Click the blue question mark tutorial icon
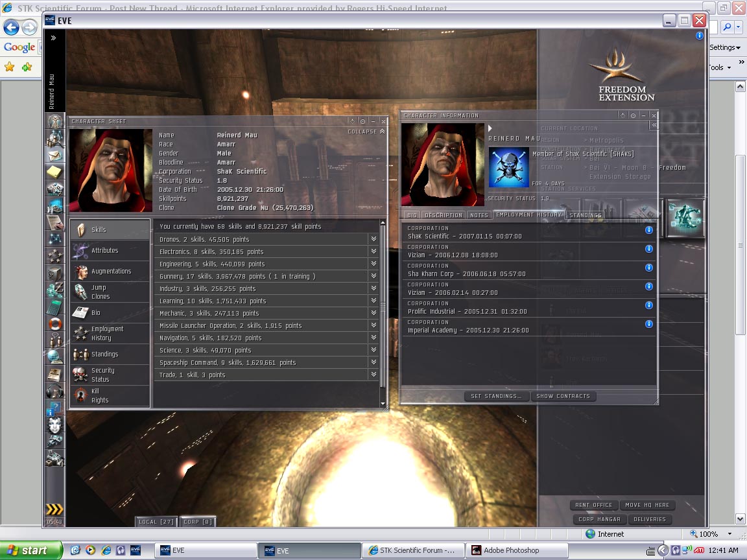This screenshot has width=747, height=560. click(x=55, y=408)
